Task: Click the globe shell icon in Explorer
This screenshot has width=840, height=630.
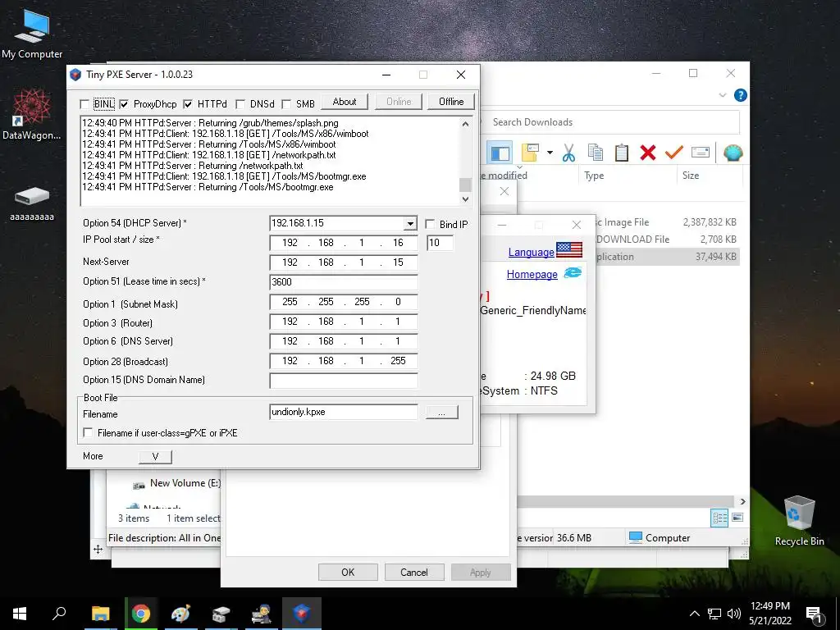Action: coord(733,153)
